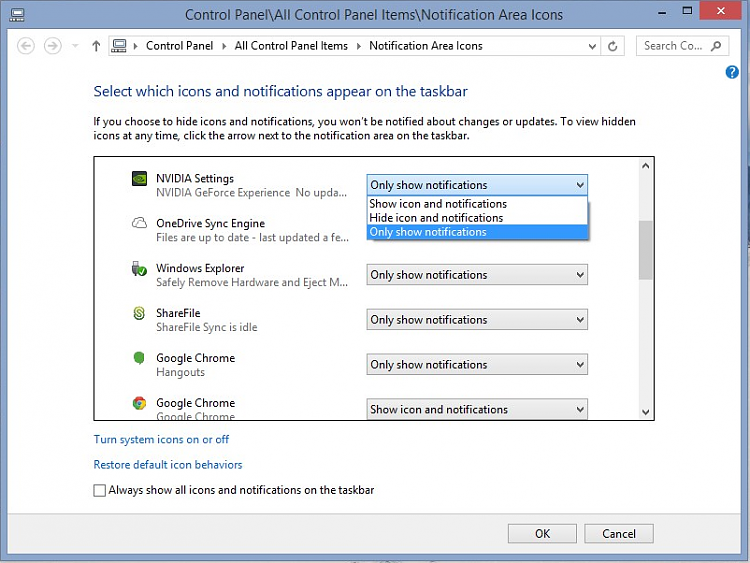Click the Windows Explorer label
This screenshot has width=750, height=563.
pos(200,268)
